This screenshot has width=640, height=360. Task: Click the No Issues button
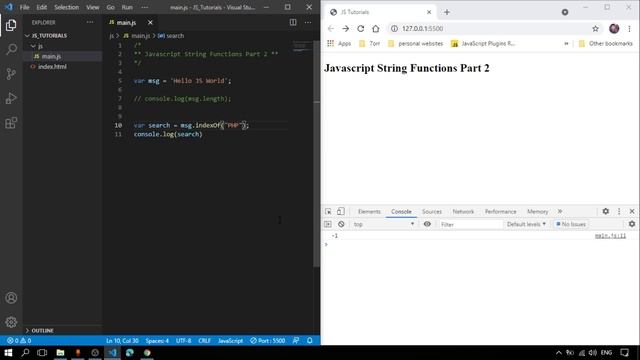pos(571,224)
